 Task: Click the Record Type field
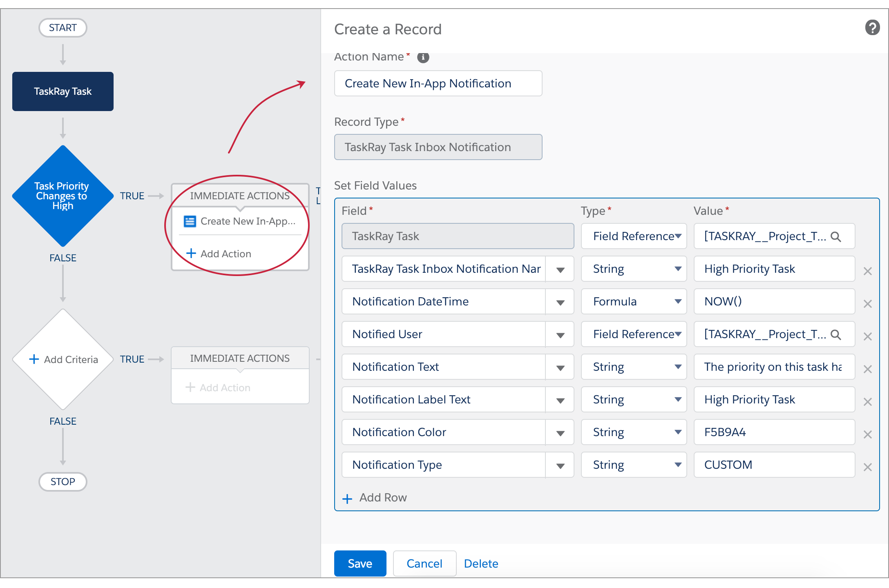438,147
